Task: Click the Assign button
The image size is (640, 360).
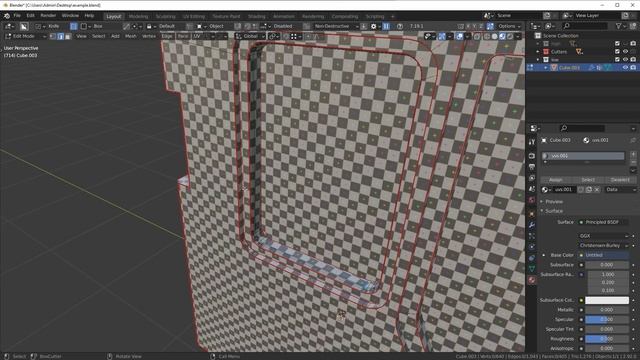Action: tap(555, 180)
